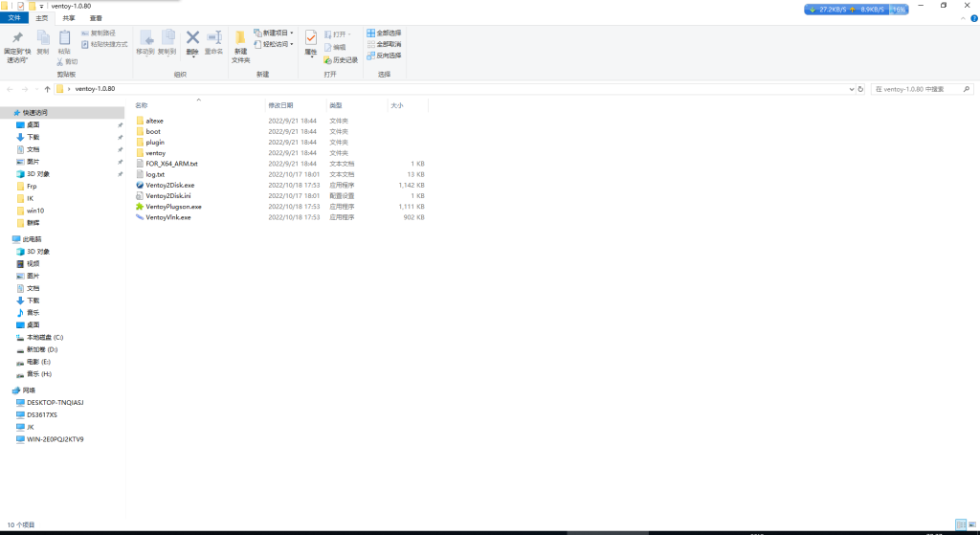Click the blue Help question mark icon
The height and width of the screenshot is (535, 980).
pyautogui.click(x=973, y=19)
